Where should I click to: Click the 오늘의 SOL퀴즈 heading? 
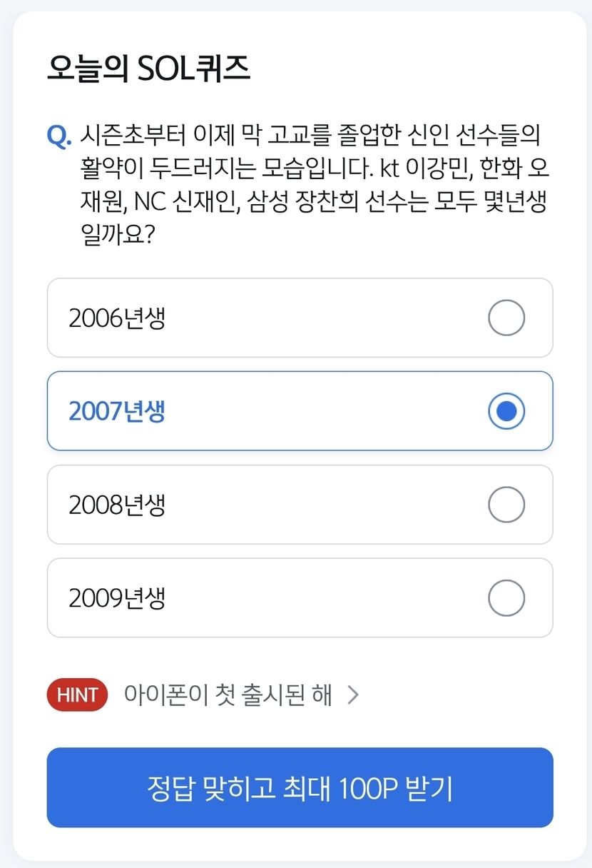pos(148,69)
